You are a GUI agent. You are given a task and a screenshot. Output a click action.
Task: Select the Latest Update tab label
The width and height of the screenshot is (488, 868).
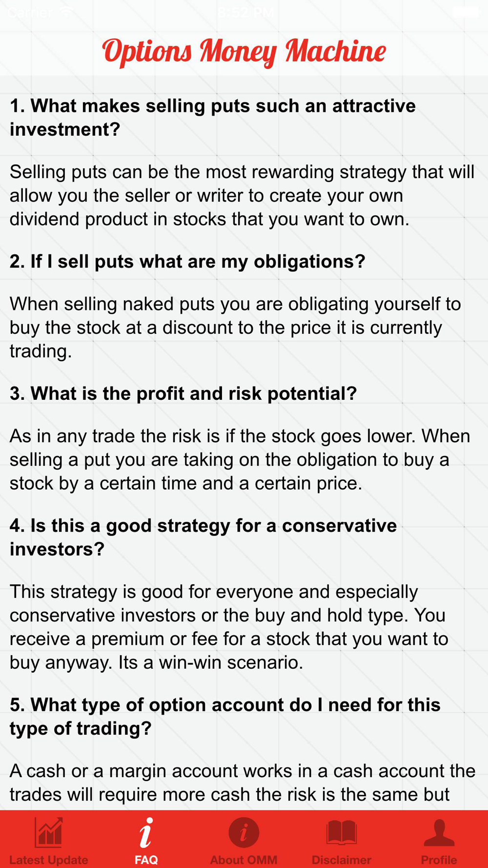pos(49,860)
